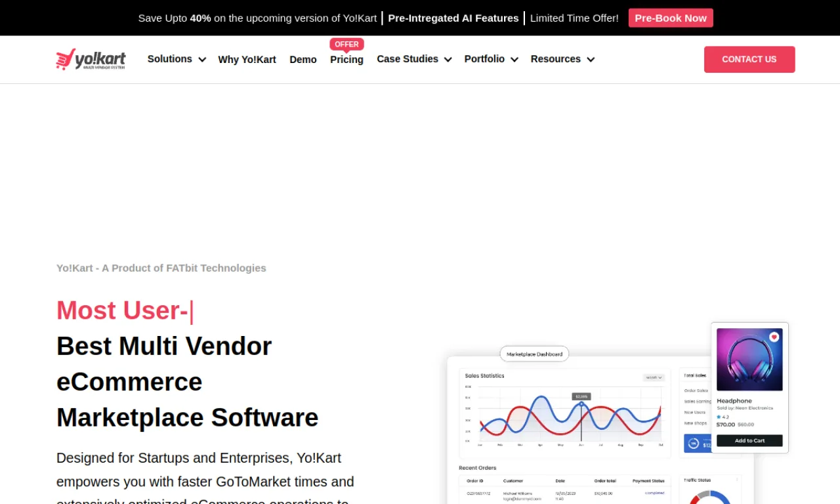Viewport: 840px width, 504px height.
Task: Click Pre-Integrated AI Features banner text
Action: [453, 18]
